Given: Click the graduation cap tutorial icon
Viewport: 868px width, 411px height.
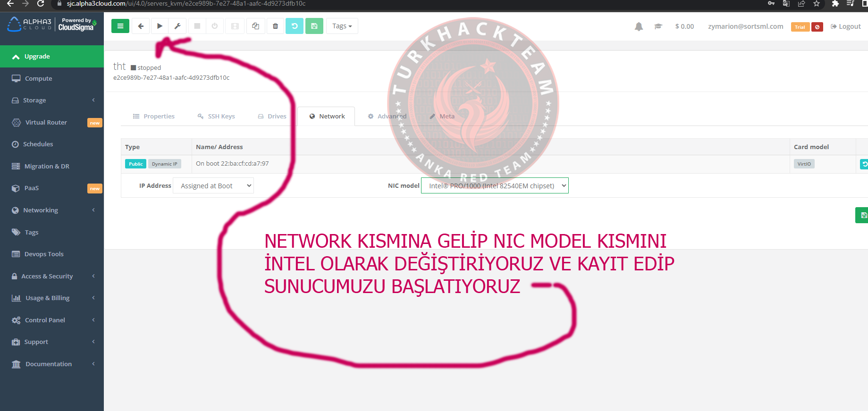Looking at the screenshot, I should 658,26.
